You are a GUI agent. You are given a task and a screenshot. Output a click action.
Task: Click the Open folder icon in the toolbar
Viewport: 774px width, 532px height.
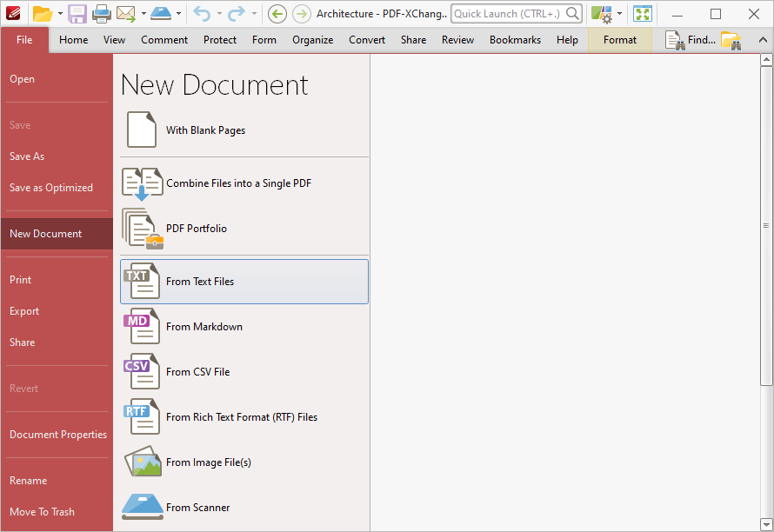point(43,14)
